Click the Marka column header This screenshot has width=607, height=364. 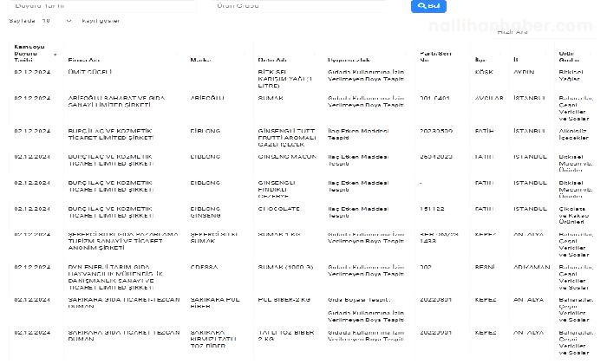click(x=200, y=60)
